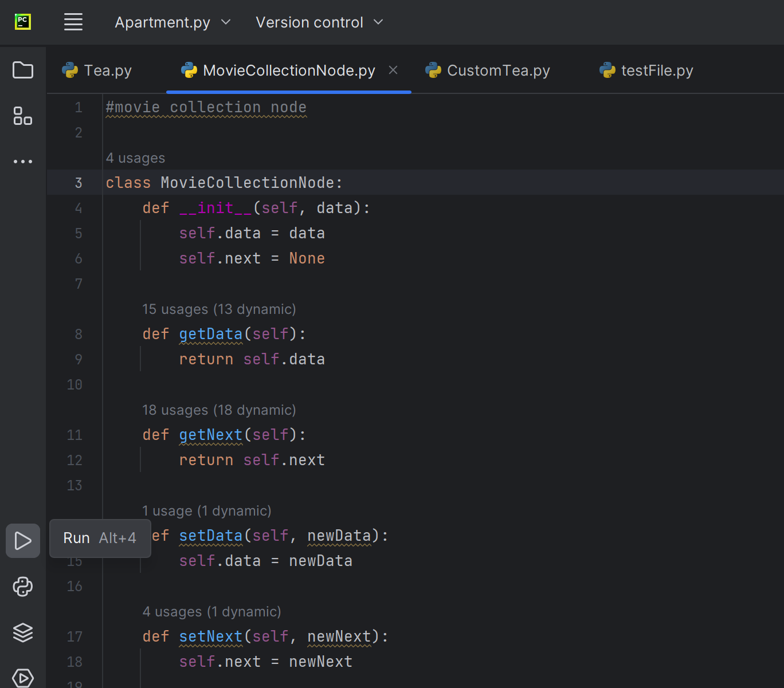The height and width of the screenshot is (688, 784).
Task: Click line number 17 in gutter
Action: [x=75, y=636]
